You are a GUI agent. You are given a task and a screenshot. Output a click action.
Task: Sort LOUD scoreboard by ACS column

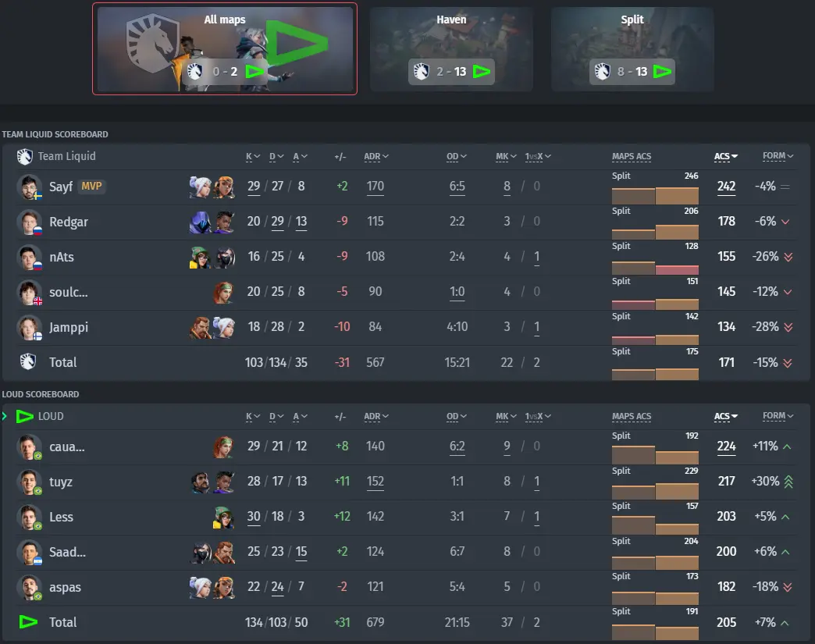(725, 416)
